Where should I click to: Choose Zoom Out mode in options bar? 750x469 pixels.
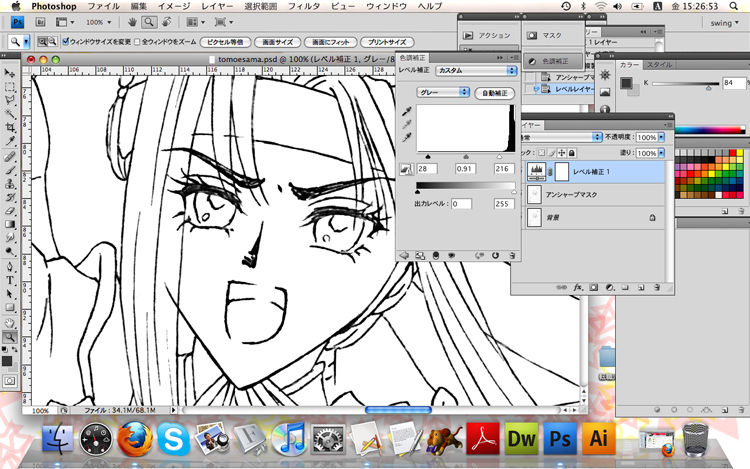[x=53, y=42]
